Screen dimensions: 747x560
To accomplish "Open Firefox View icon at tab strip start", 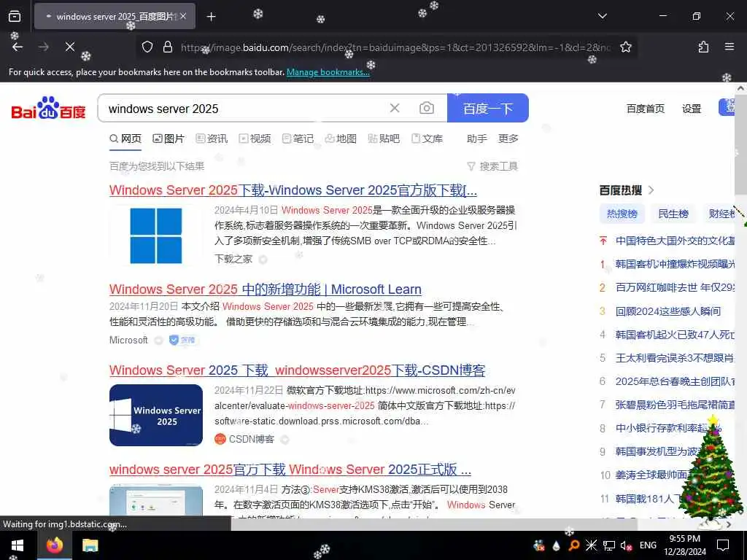I will [x=15, y=16].
